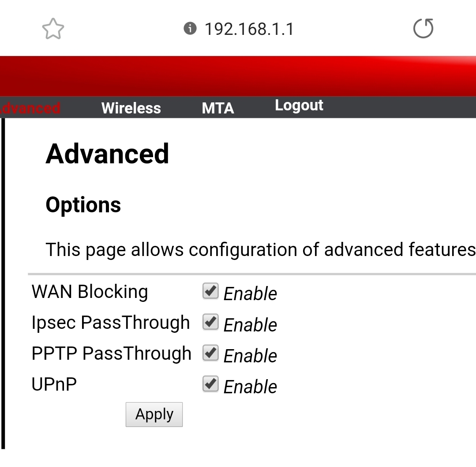Click the Options section heading
Viewport: 476px width, 467px height.
point(83,205)
